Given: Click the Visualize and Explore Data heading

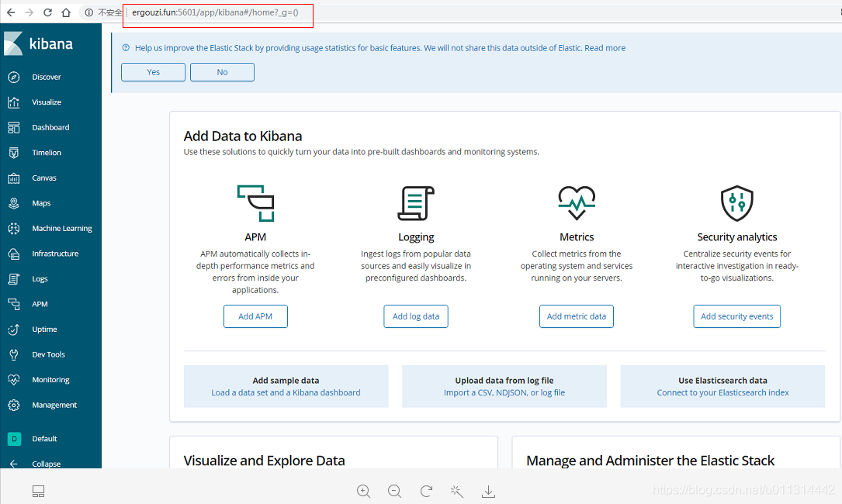Looking at the screenshot, I should coord(264,461).
